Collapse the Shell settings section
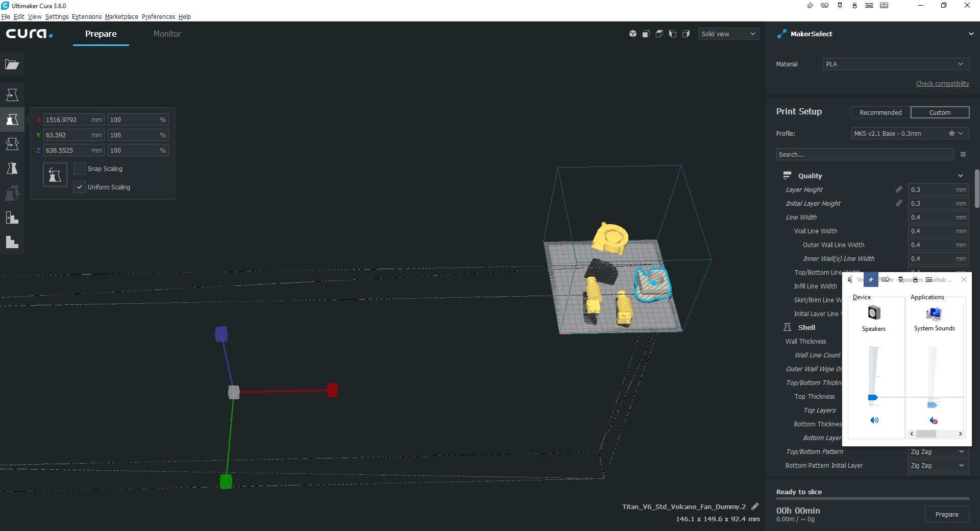This screenshot has height=531, width=980. 806,327
